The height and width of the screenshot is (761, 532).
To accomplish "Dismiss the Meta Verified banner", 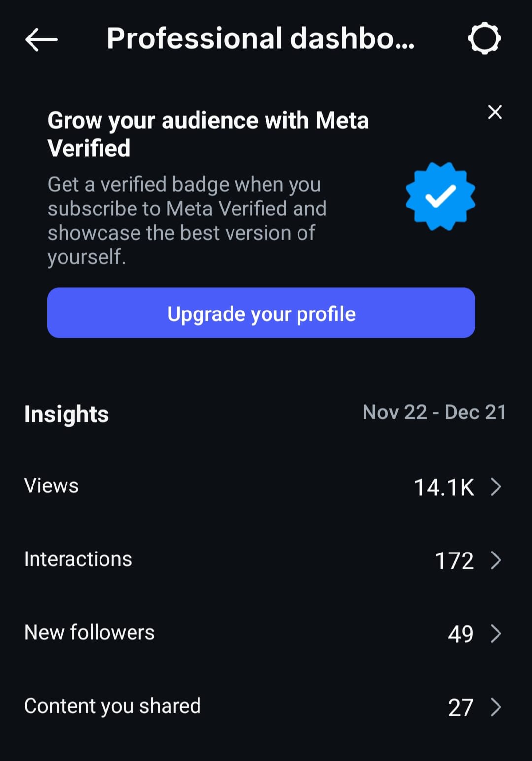I will [495, 112].
